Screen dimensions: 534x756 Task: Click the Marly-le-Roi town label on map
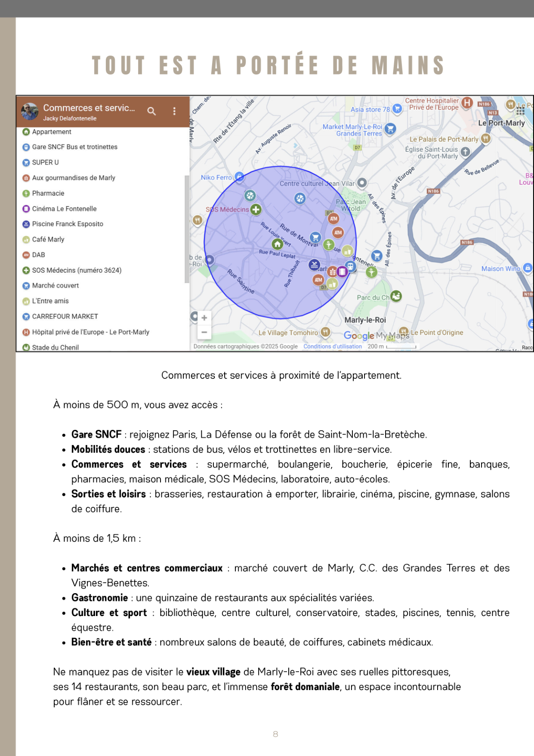[365, 320]
